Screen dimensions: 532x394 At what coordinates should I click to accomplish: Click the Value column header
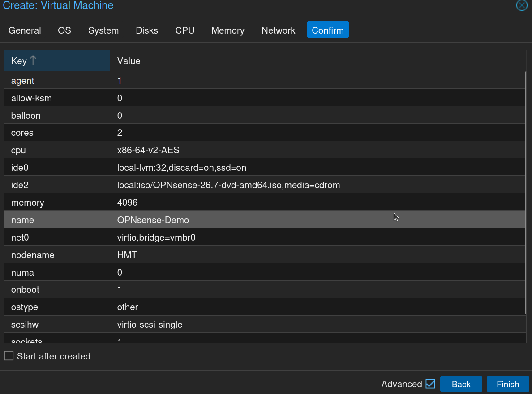(x=317, y=61)
